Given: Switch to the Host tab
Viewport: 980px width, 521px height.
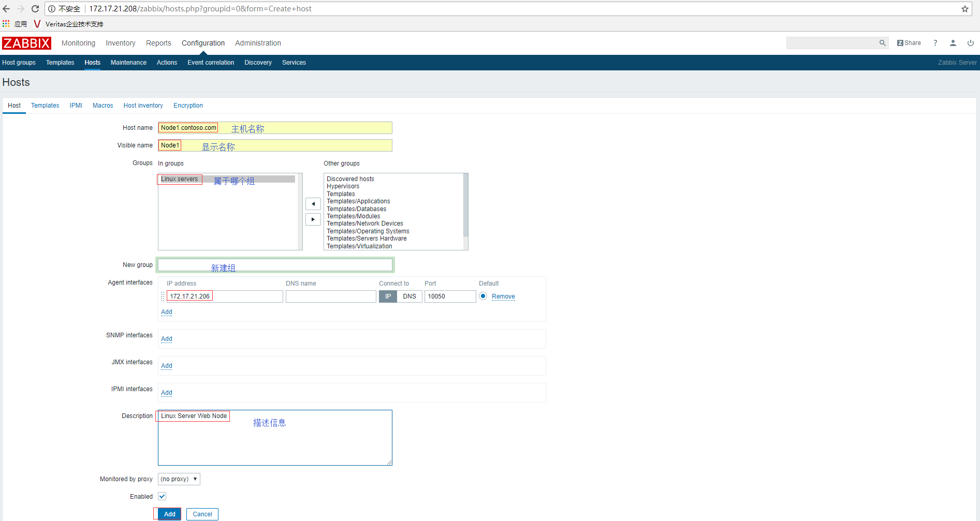Looking at the screenshot, I should pos(14,106).
